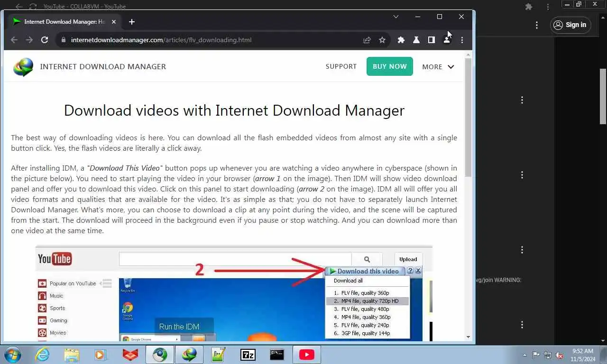Open the Extensions puzzle icon in front window
This screenshot has height=364, width=607.
click(x=401, y=40)
